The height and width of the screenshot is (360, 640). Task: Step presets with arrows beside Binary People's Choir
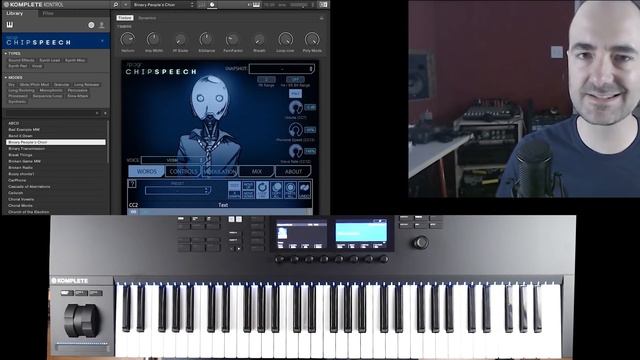coord(192,5)
